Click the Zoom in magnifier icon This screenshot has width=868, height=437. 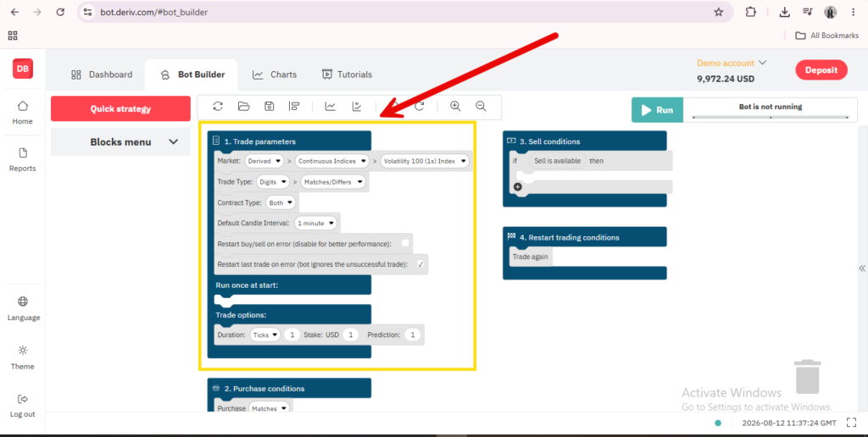point(455,106)
